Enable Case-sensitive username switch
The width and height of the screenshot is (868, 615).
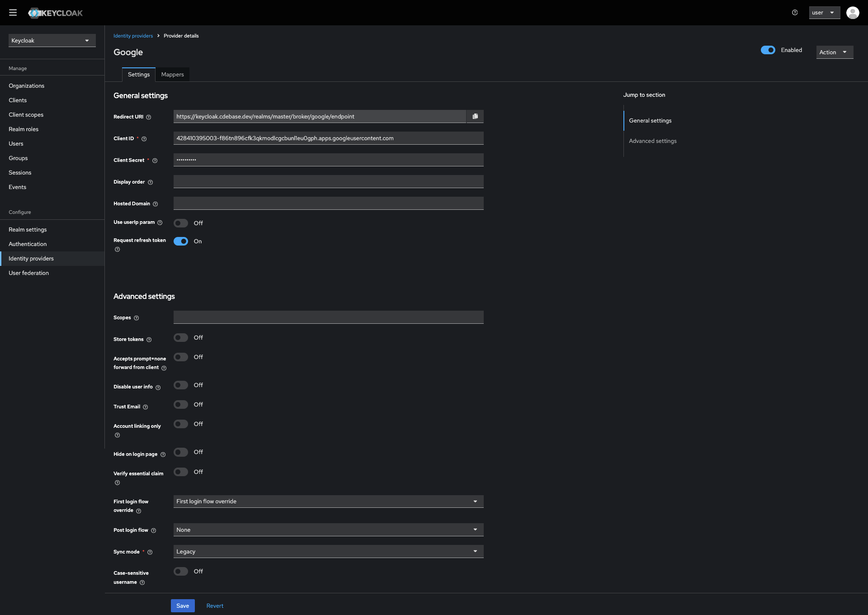point(181,571)
